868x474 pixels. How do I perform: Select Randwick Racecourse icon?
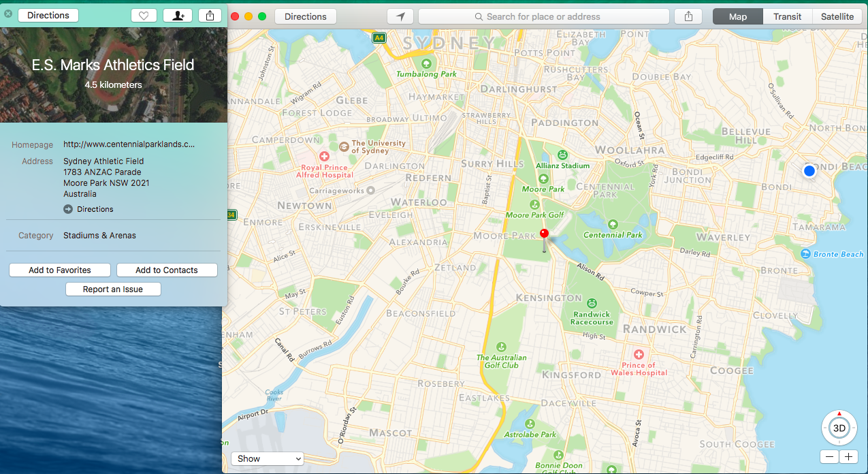[592, 303]
